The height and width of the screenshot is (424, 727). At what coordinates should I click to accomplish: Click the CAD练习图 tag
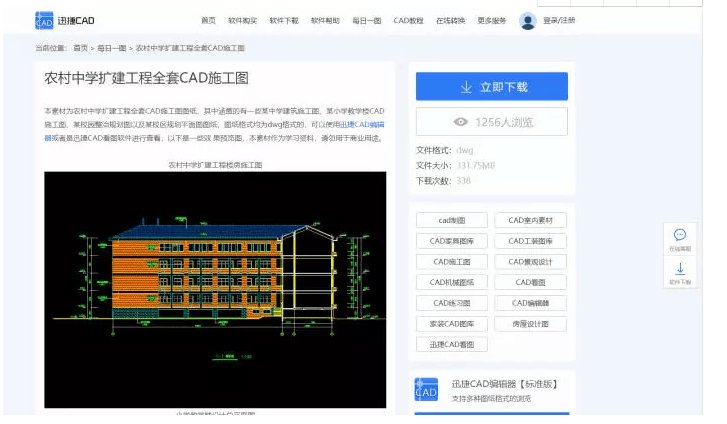(452, 303)
